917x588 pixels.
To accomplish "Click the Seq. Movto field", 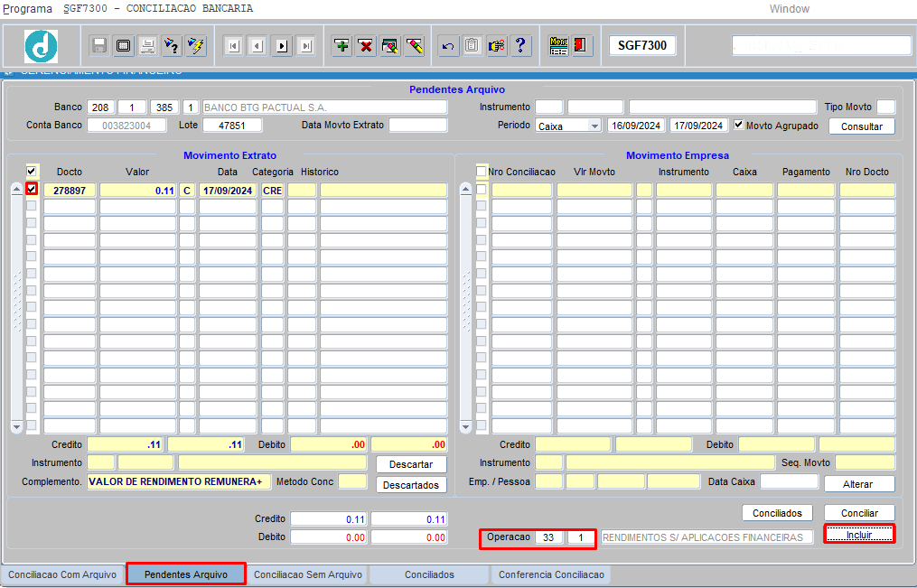I will pos(865,462).
